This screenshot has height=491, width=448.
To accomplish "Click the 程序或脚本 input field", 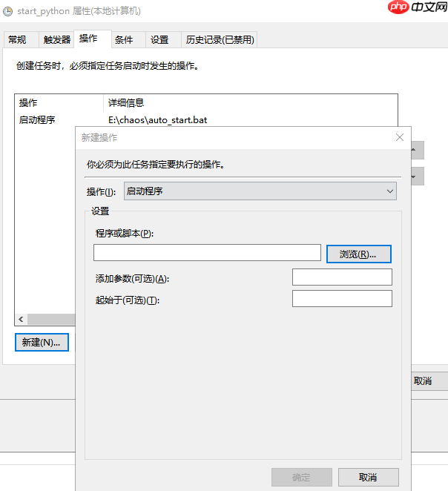I will coord(207,252).
